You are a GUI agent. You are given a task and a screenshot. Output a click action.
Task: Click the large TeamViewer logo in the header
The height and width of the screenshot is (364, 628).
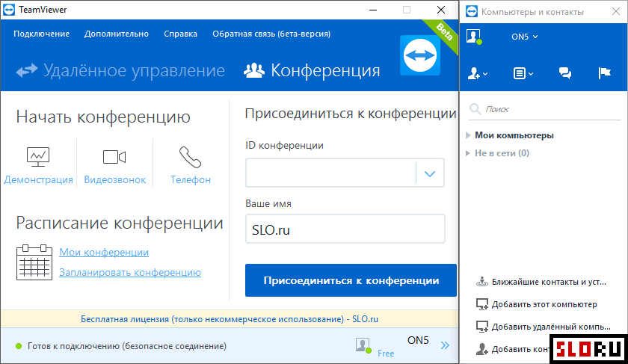click(420, 55)
